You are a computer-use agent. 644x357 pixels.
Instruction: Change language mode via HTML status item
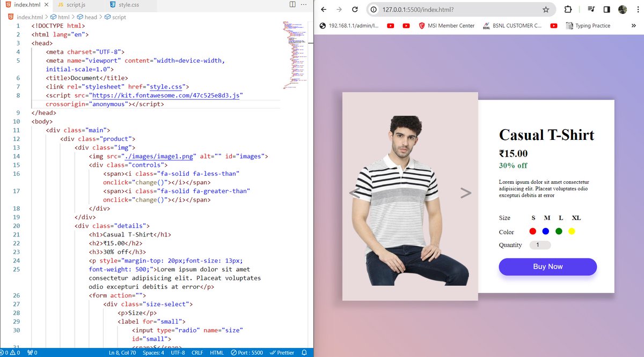coord(217,353)
